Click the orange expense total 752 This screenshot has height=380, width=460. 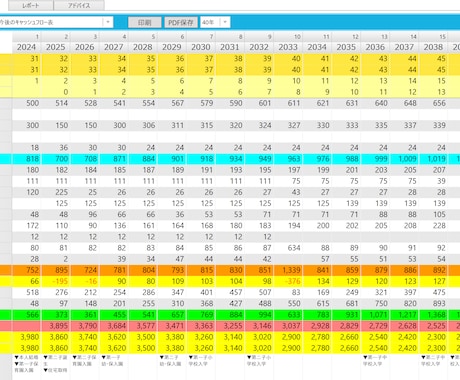point(27,270)
